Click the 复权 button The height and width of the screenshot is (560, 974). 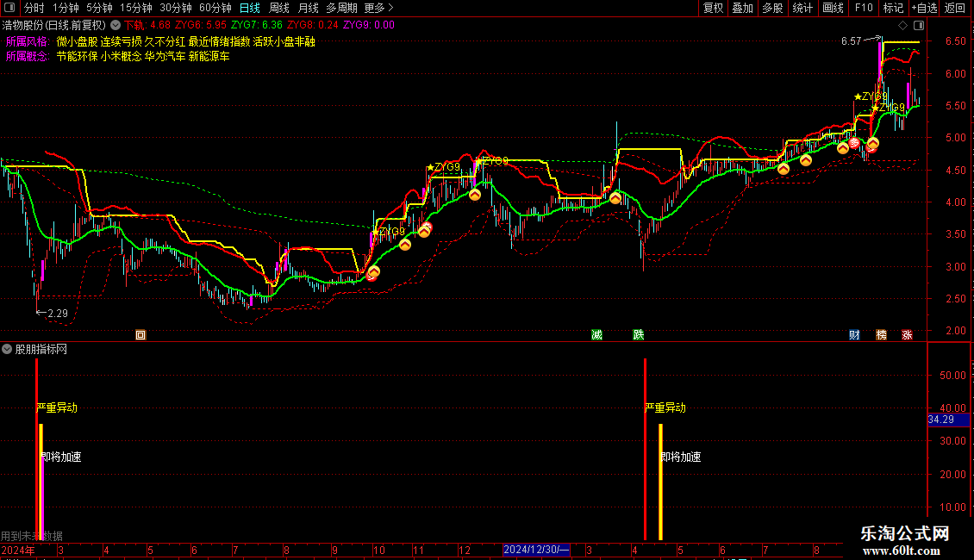(x=713, y=8)
